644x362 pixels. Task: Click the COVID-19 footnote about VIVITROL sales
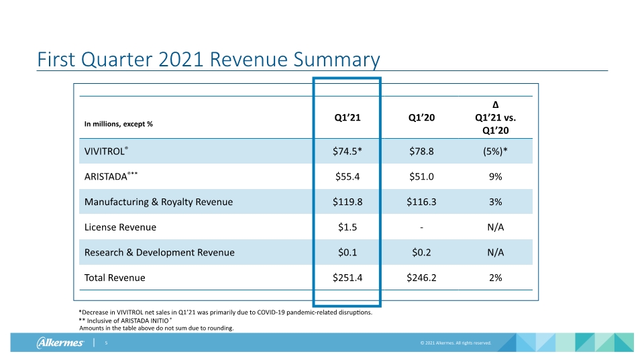point(225,312)
